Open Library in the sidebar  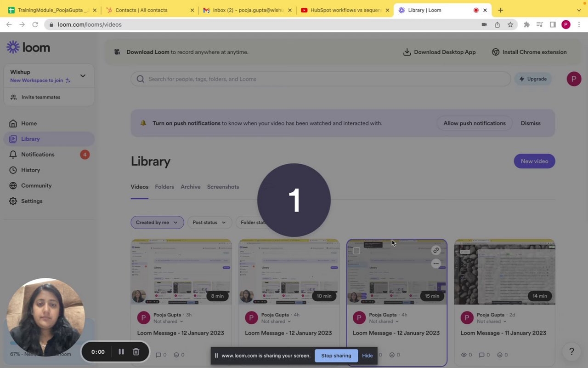49,139
